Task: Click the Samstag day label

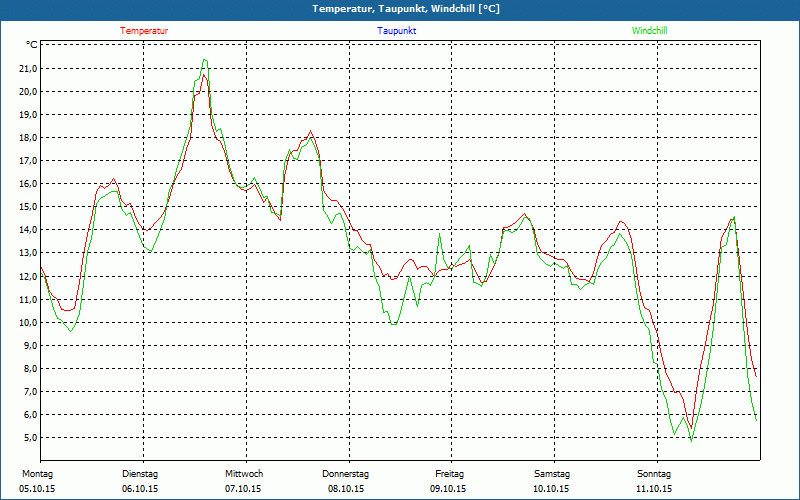Action: click(552, 474)
